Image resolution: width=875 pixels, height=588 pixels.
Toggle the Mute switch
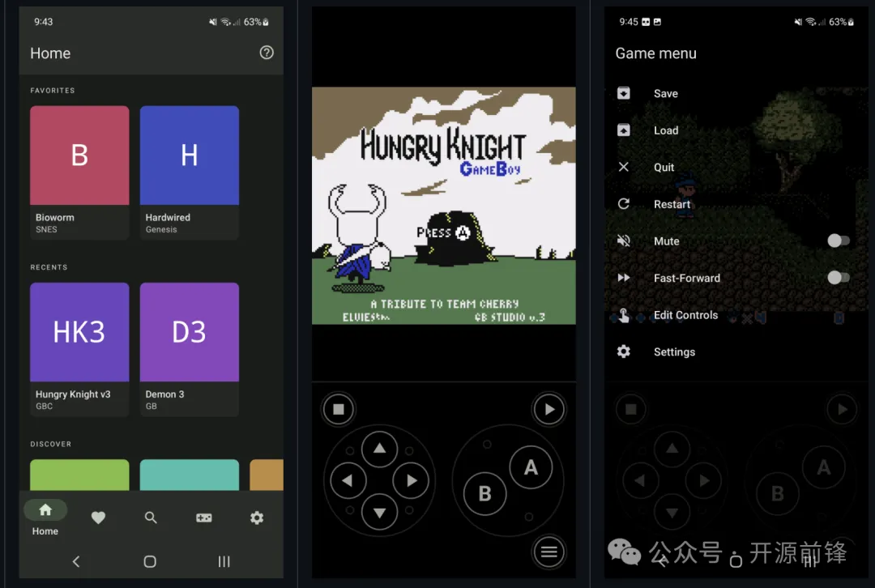(x=838, y=241)
